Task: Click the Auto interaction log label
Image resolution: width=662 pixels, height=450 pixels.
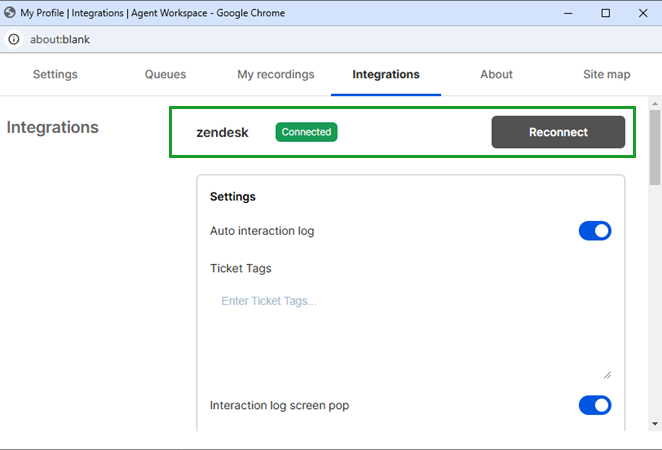Action: 262,231
